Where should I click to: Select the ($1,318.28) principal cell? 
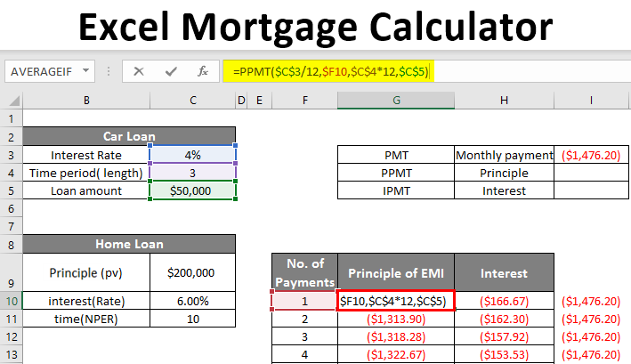[x=396, y=336]
